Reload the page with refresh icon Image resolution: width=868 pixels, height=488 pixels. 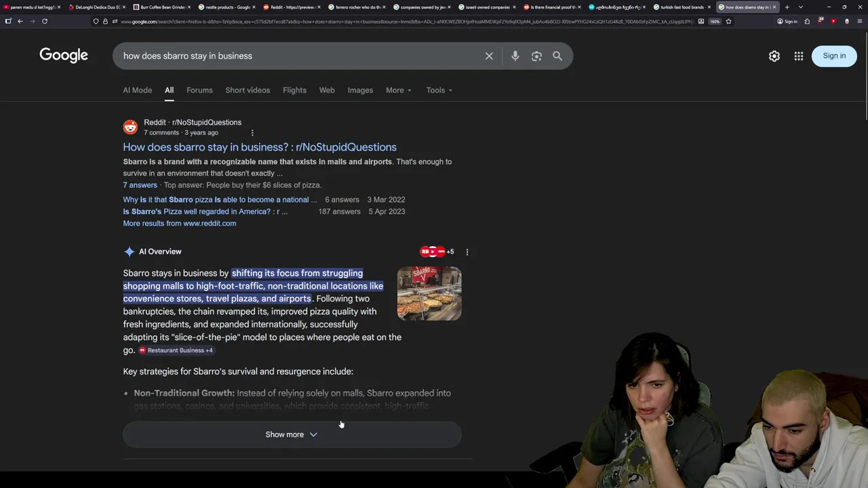[x=45, y=21]
